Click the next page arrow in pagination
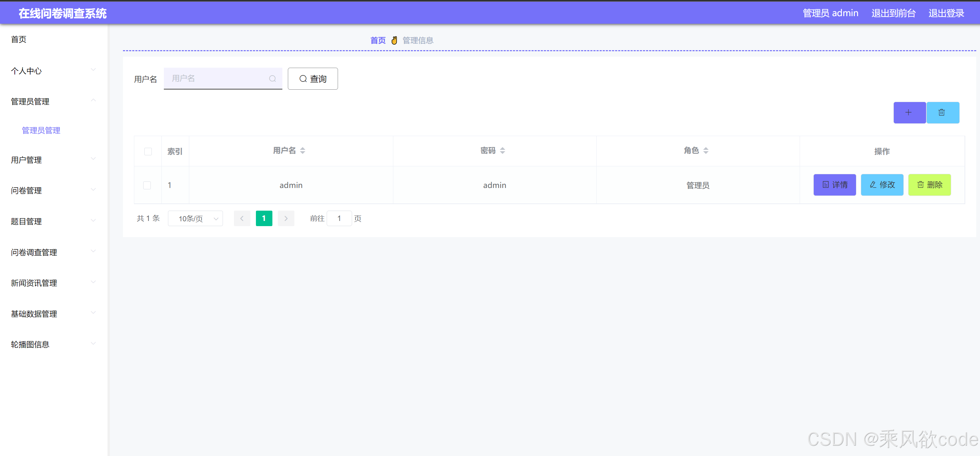The image size is (980, 456). [286, 218]
